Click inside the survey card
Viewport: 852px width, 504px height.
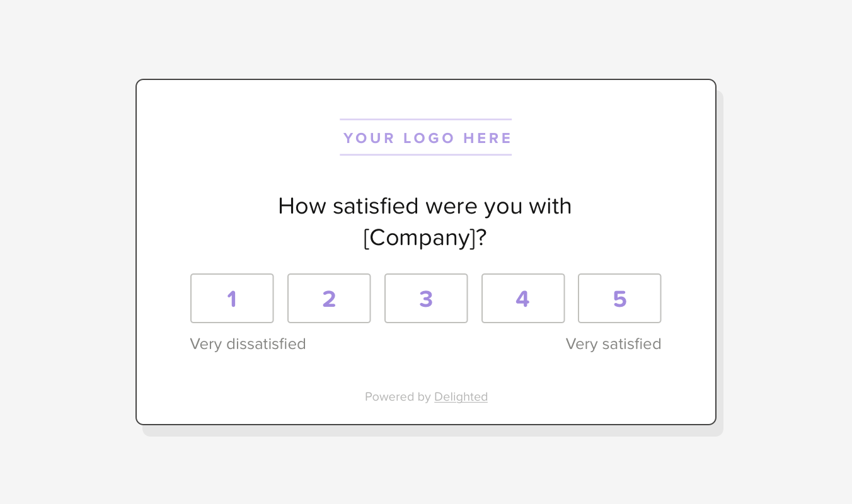(426, 372)
